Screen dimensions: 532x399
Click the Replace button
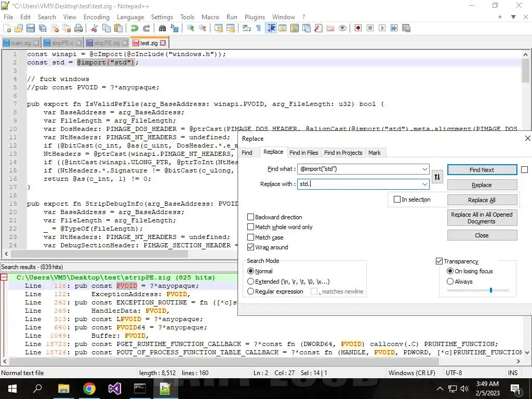click(x=482, y=185)
